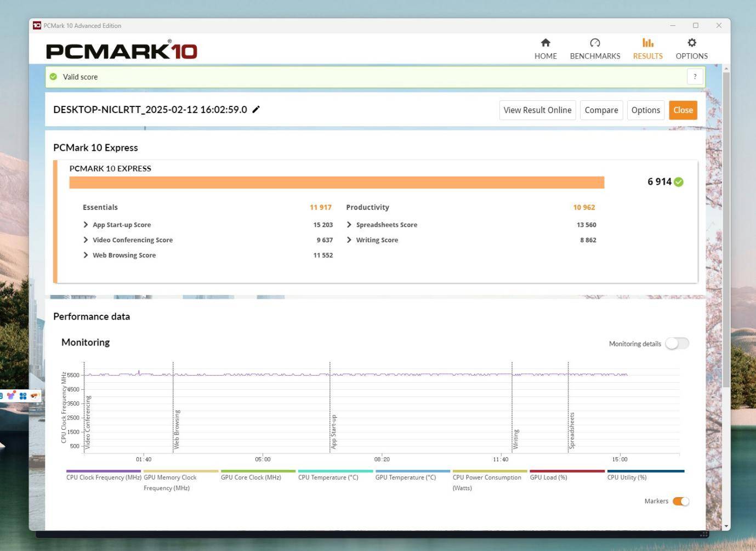756x551 pixels.
Task: Turn off the Markers toggle
Action: pyautogui.click(x=681, y=501)
